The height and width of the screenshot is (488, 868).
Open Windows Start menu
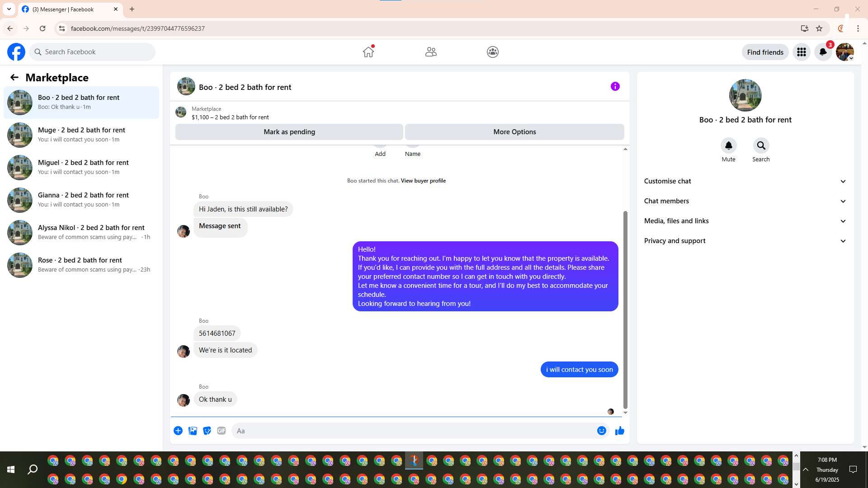click(11, 470)
